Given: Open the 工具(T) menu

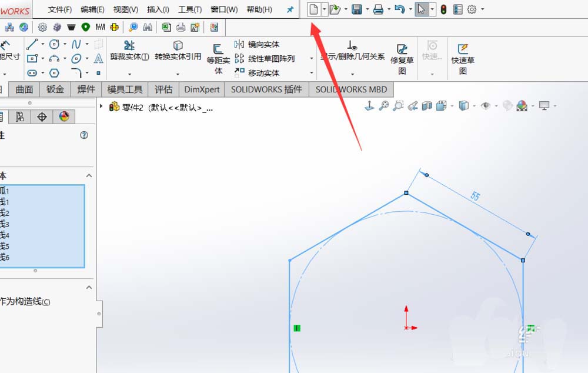Looking at the screenshot, I should point(190,9).
